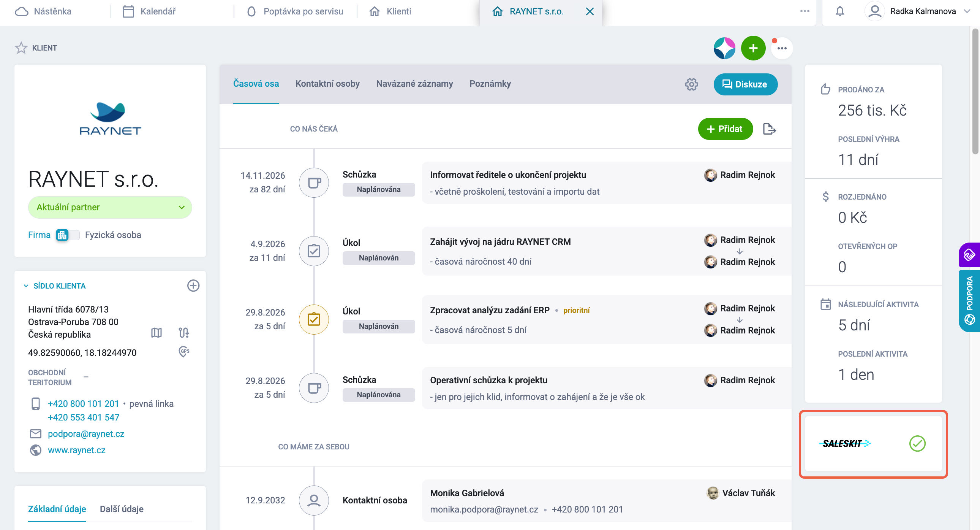Screen dimensions: 980x530
Task: Click the mobile phone icon beside phone numbers
Action: (35, 404)
